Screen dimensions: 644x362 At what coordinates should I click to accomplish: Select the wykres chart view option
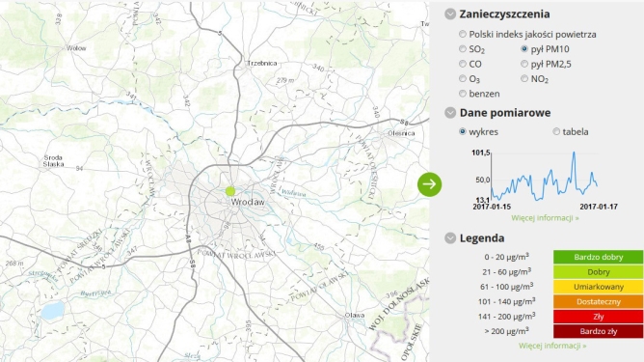click(x=463, y=131)
